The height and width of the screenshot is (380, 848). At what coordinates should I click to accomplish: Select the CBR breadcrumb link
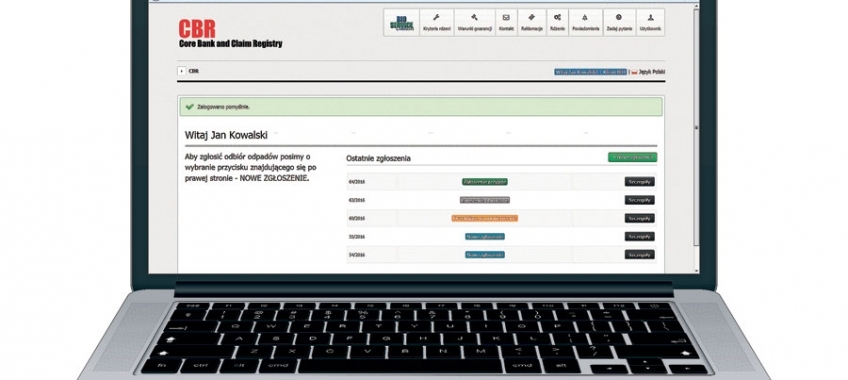click(194, 71)
